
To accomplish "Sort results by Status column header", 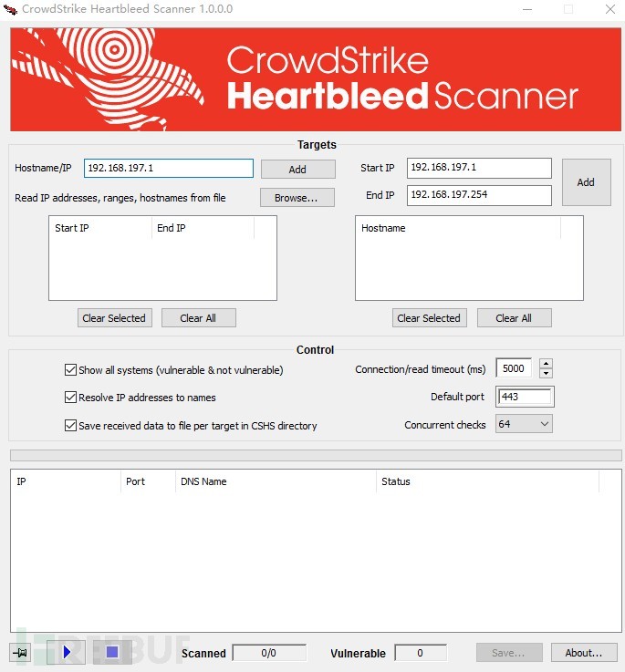I will click(x=487, y=481).
